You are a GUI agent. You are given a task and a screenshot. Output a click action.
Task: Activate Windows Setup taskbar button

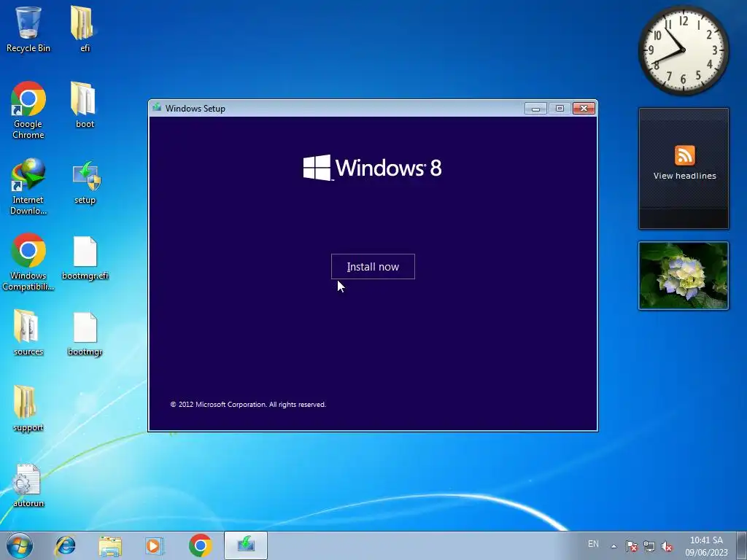point(246,545)
